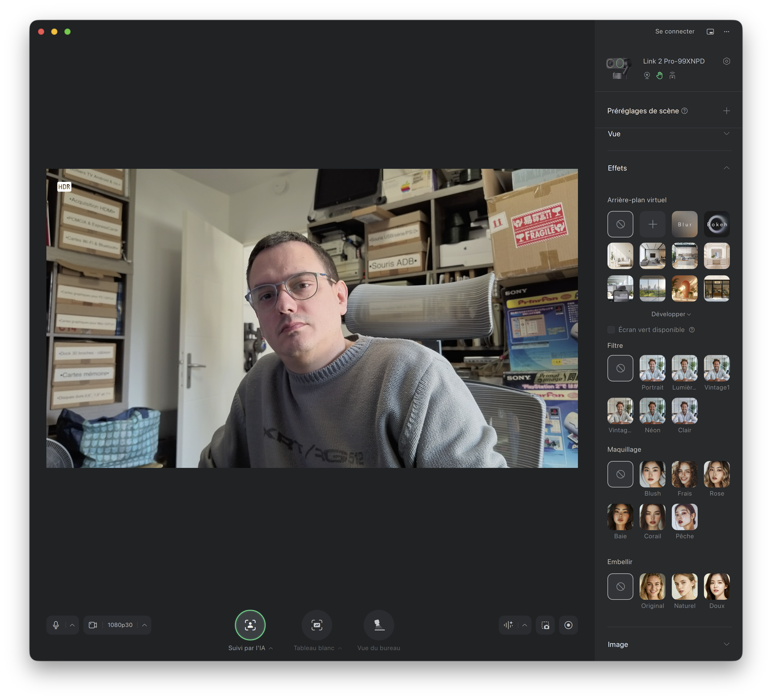772x700 pixels.
Task: Activate Tableau blanc mode
Action: pos(317,625)
